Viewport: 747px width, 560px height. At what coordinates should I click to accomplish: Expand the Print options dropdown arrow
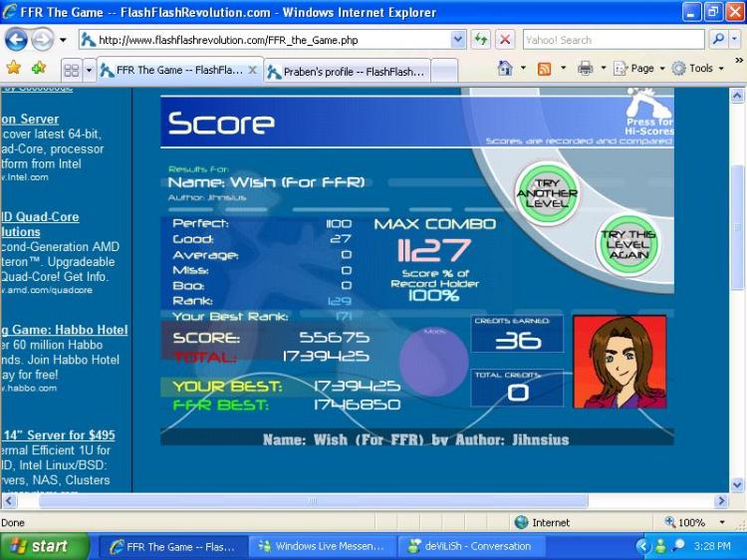tap(604, 69)
